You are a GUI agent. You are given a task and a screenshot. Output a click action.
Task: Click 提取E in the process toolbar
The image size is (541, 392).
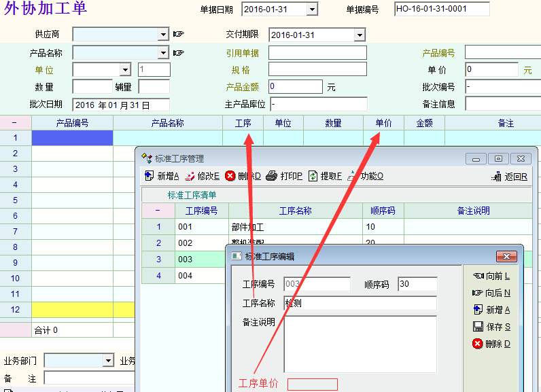325,176
